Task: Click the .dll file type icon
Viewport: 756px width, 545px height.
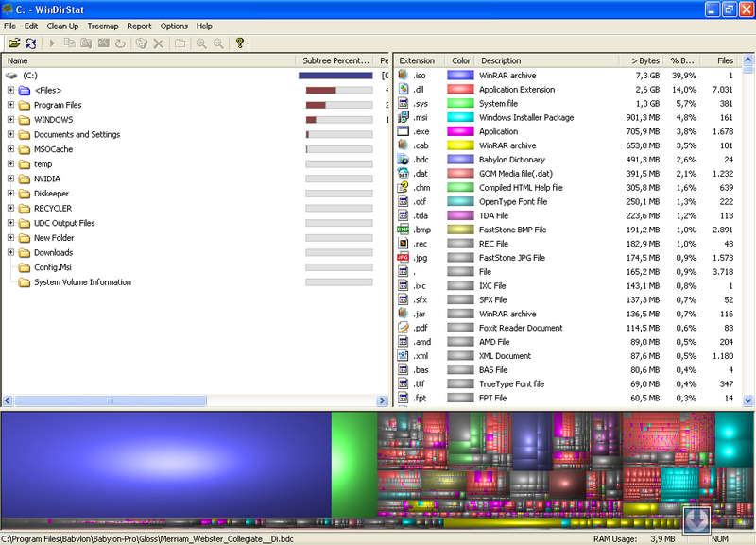Action: [x=404, y=89]
